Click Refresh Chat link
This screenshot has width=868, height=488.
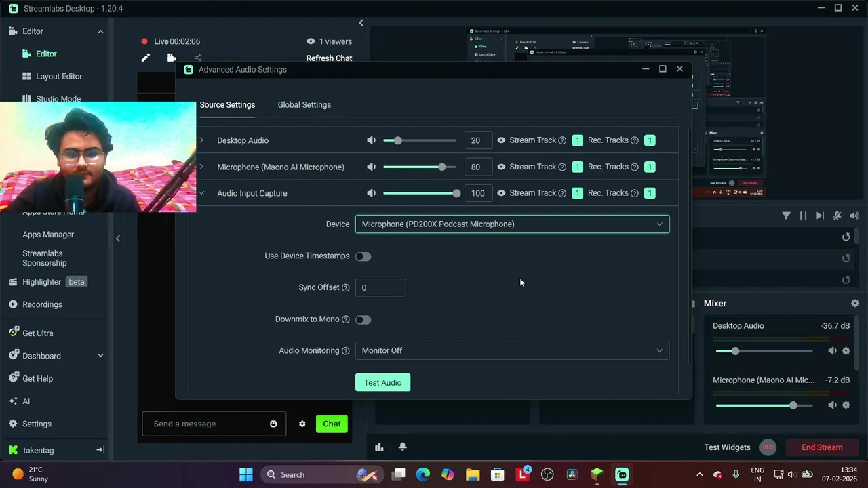point(329,58)
